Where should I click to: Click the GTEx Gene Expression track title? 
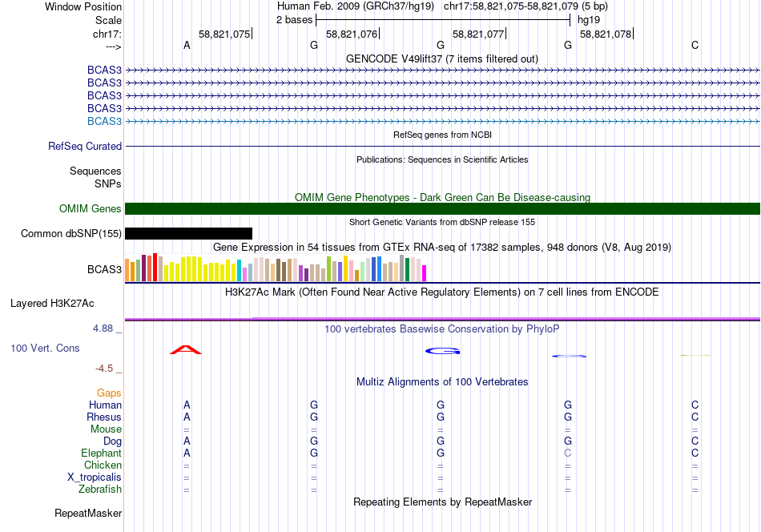pos(442,247)
